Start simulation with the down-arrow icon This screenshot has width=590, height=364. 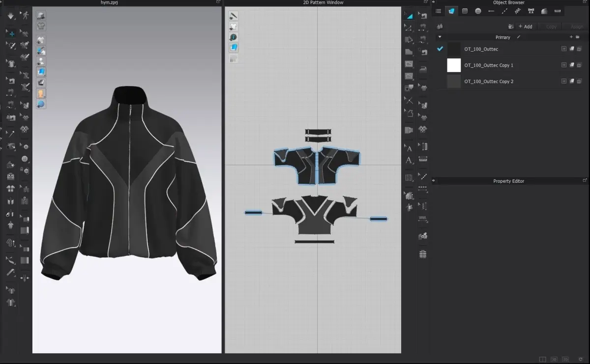[x=11, y=16]
